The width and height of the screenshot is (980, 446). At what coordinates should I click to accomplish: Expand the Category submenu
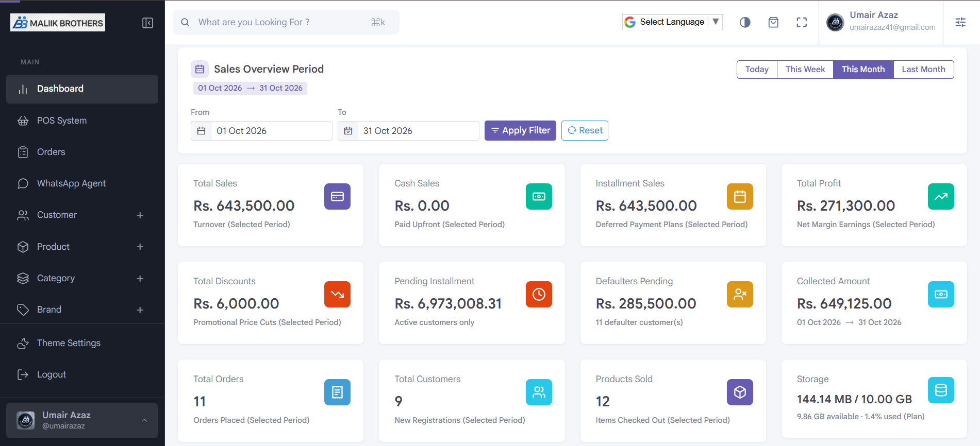[x=140, y=279]
